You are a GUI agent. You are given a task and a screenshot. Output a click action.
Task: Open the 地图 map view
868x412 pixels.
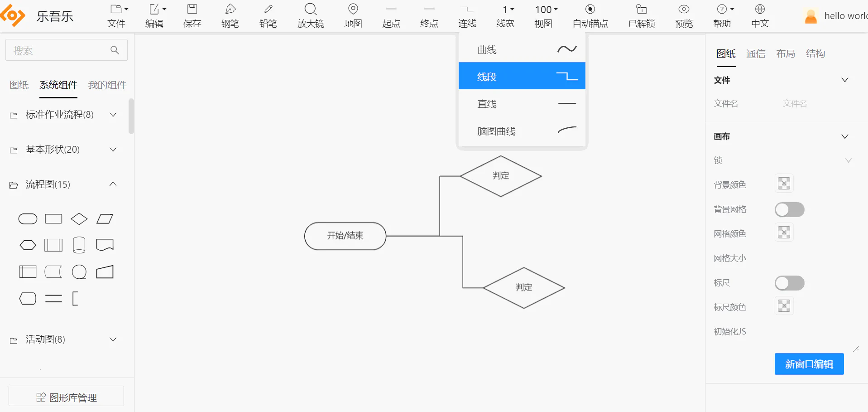(x=353, y=16)
